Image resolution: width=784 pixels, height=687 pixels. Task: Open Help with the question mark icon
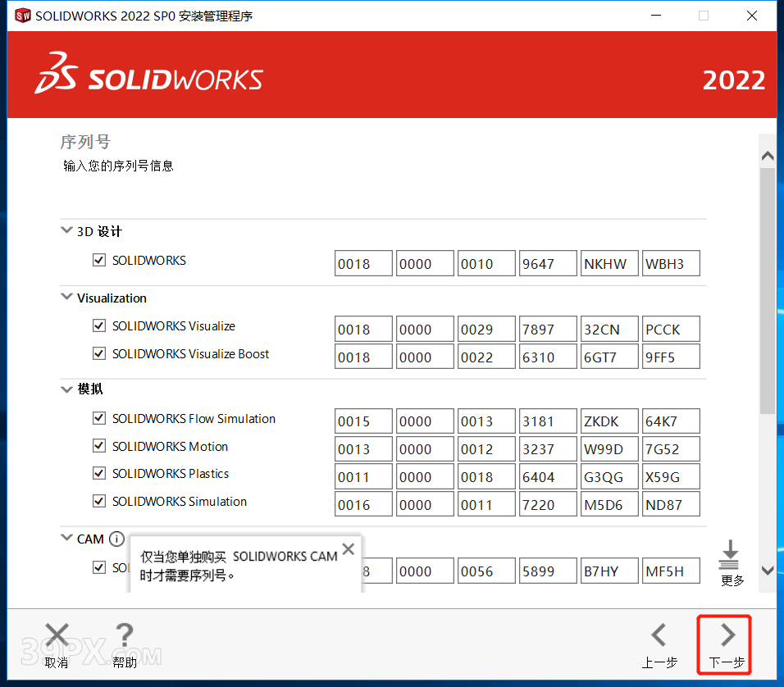point(124,635)
